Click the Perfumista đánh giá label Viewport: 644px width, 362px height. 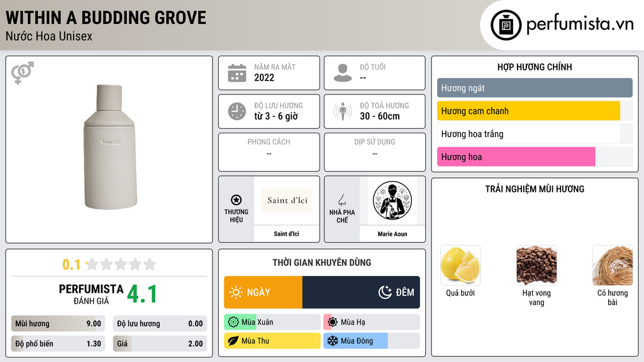91,294
